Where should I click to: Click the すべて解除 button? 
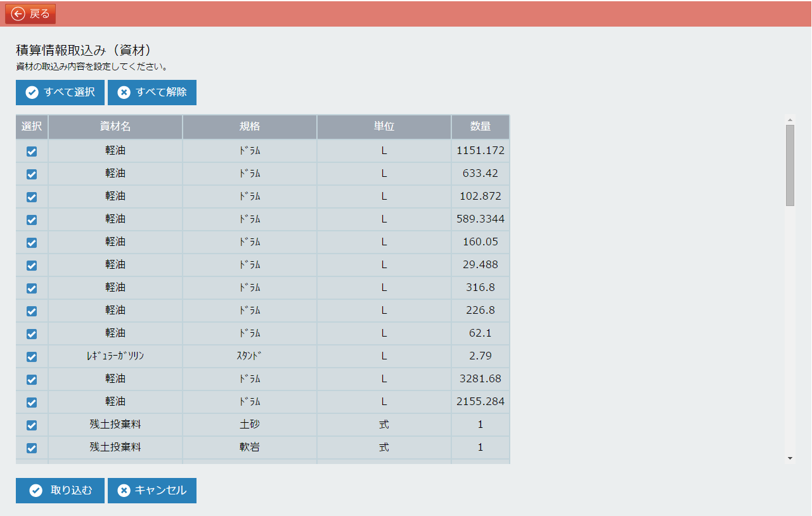point(152,93)
